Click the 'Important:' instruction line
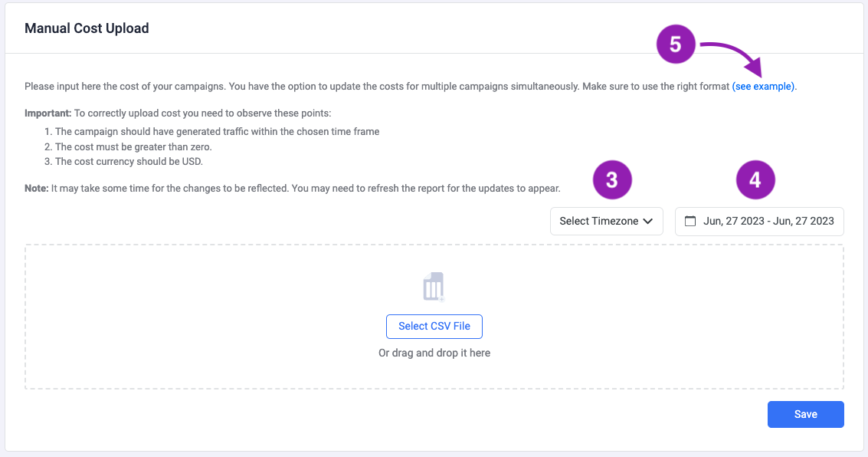 178,113
